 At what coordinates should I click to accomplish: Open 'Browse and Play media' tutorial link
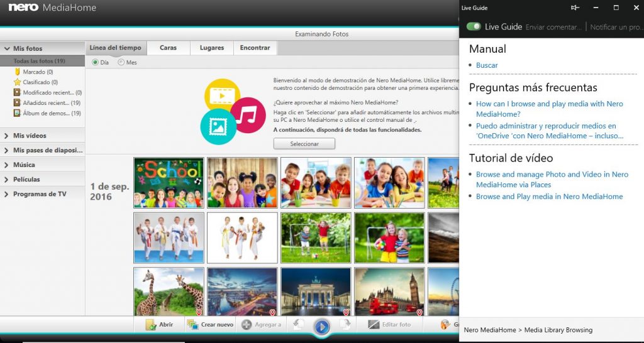(550, 197)
